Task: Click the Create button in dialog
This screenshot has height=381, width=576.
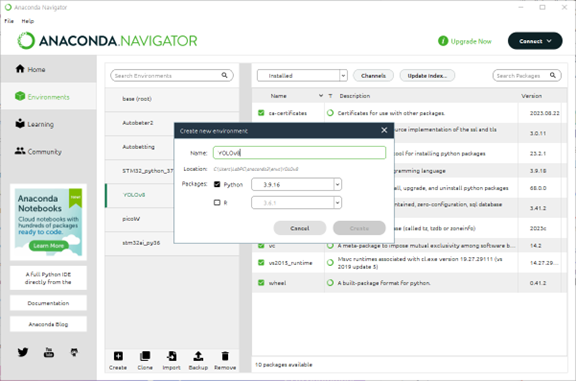Action: [359, 228]
